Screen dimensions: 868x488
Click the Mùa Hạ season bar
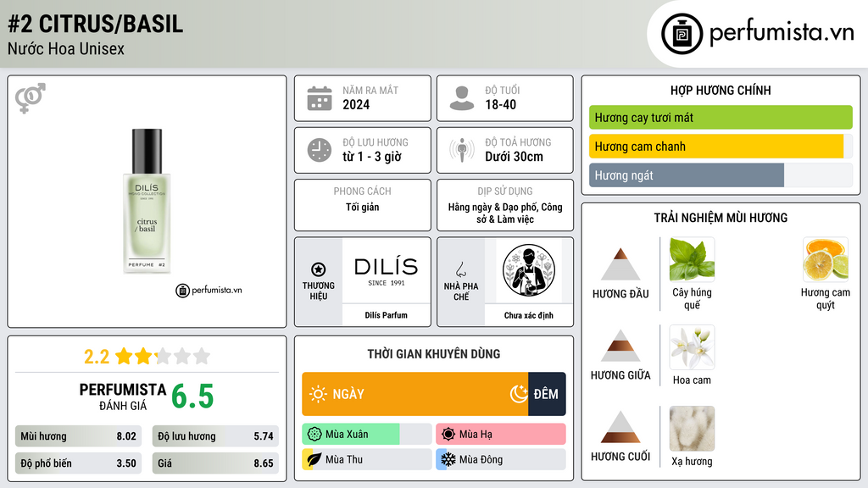tap(501, 435)
